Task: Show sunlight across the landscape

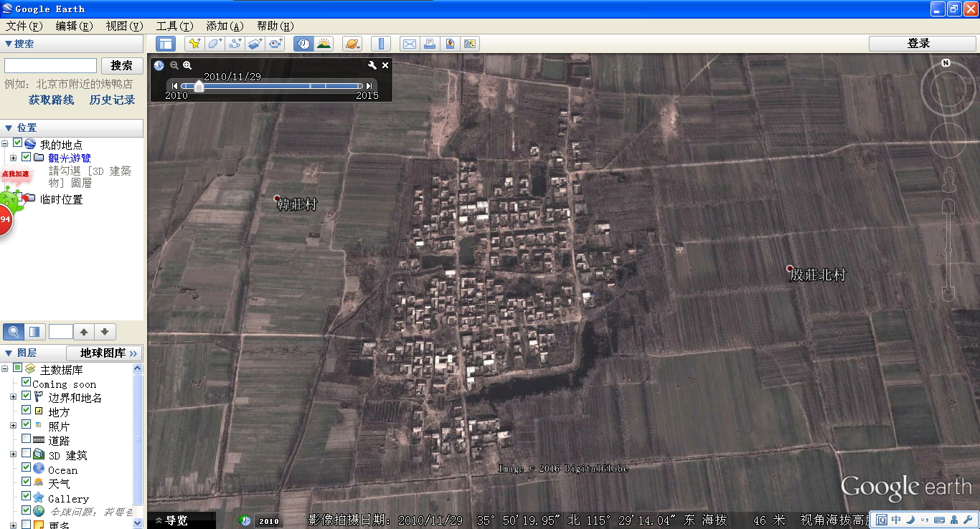Action: click(324, 44)
